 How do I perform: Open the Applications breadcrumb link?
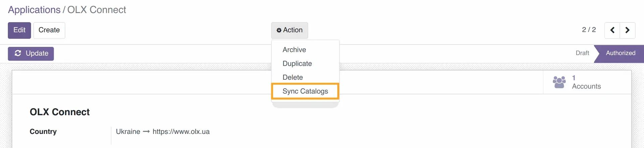(34, 10)
